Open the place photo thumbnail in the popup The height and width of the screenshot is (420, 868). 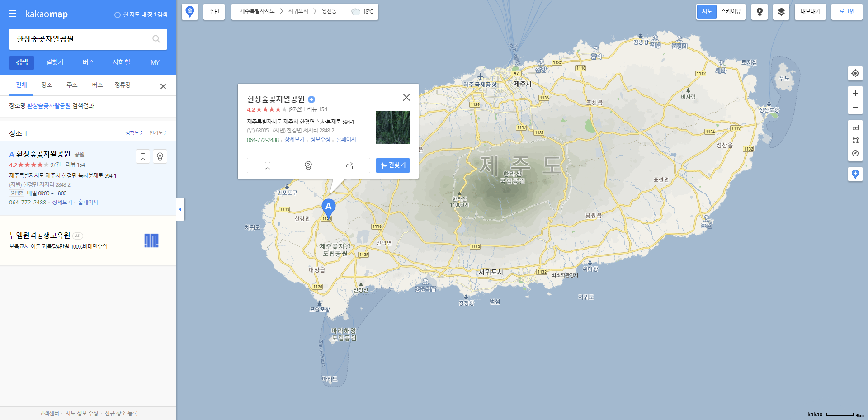(x=393, y=127)
